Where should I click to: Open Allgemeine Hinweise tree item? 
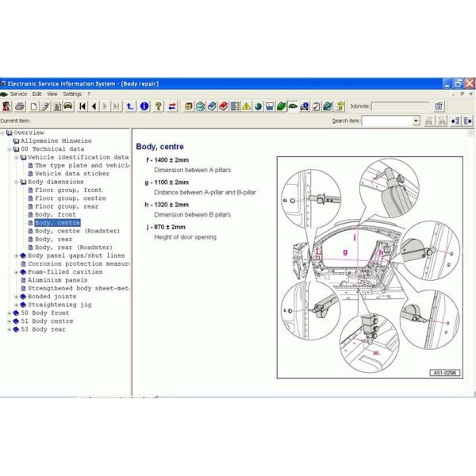pyautogui.click(x=56, y=141)
